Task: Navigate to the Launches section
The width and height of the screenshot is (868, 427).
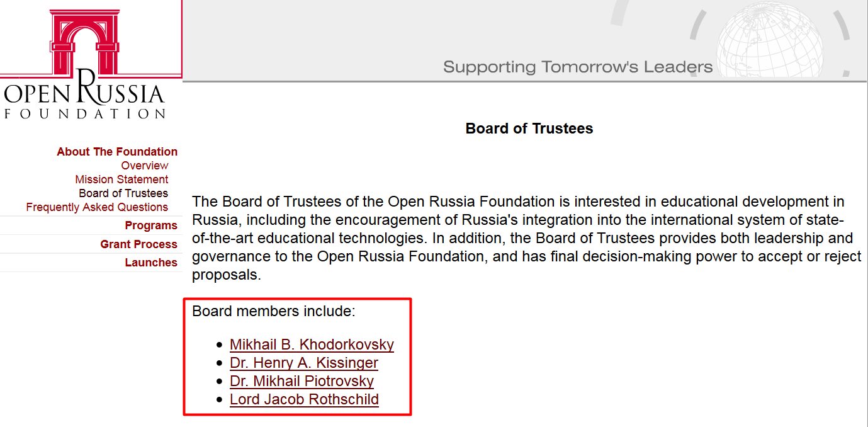Action: point(151,263)
